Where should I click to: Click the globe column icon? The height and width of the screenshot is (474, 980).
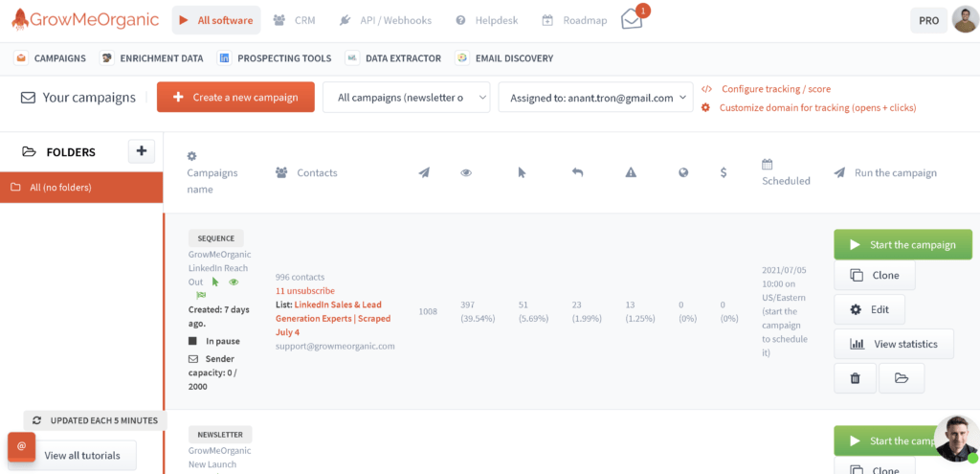tap(683, 172)
